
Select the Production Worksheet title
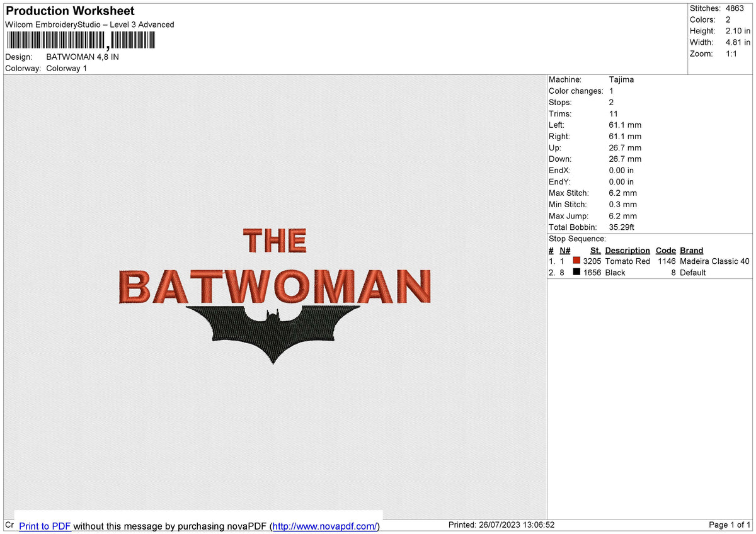70,11
